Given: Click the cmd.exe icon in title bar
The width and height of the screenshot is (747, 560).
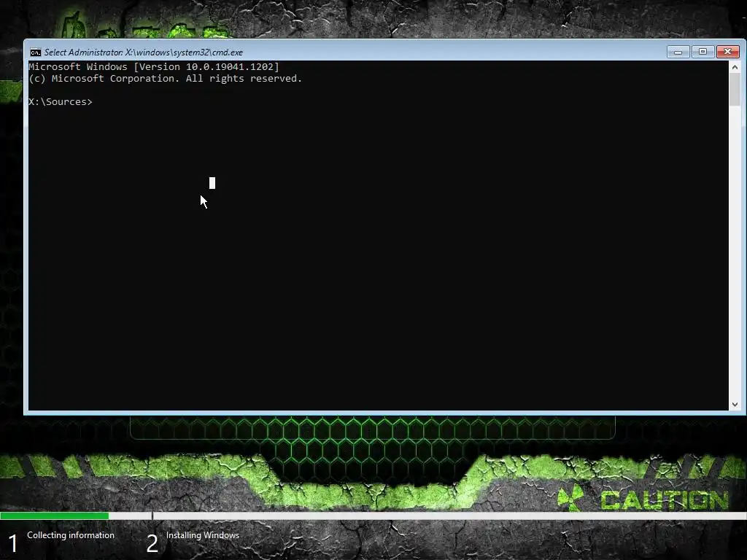Looking at the screenshot, I should coord(35,52).
